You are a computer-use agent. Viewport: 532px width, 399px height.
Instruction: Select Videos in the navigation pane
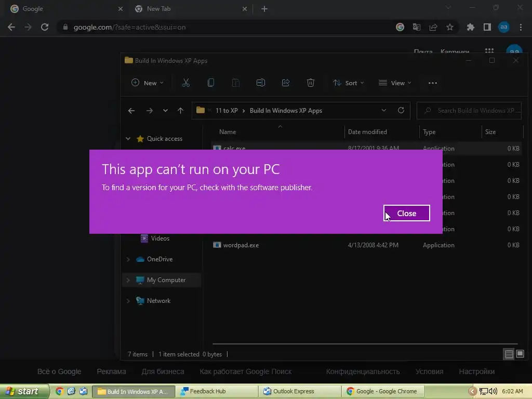pyautogui.click(x=160, y=238)
